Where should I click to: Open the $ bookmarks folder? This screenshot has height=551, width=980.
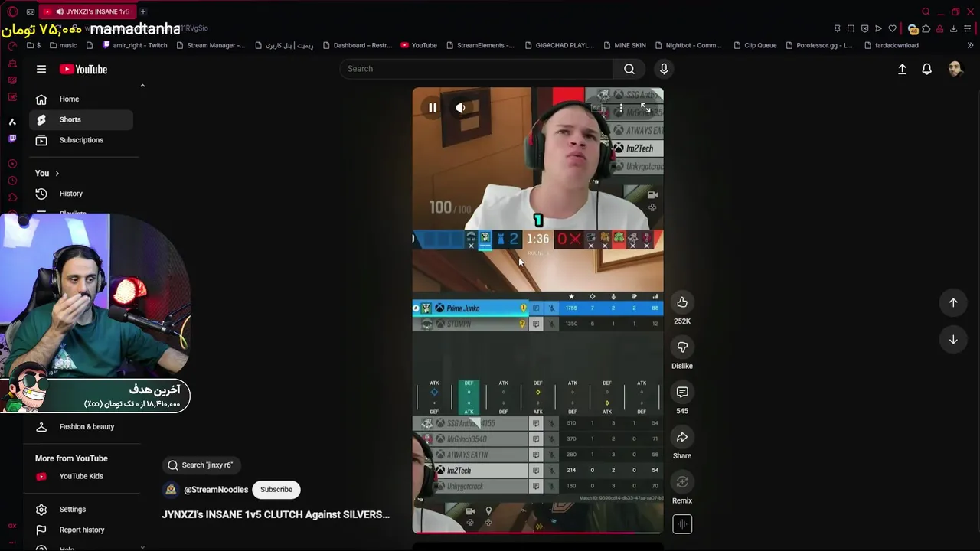[34, 45]
